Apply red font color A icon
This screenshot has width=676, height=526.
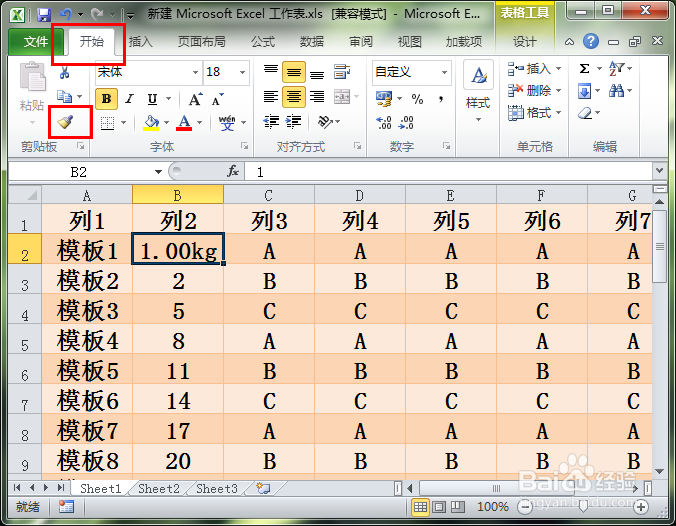pos(184,123)
